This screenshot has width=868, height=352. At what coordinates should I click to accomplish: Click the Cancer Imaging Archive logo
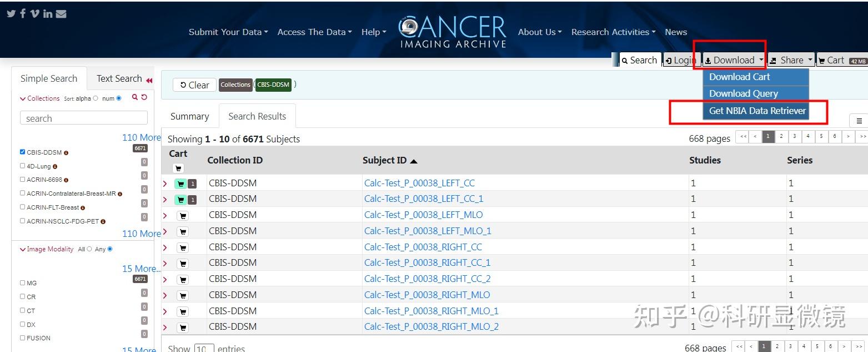coord(451,31)
